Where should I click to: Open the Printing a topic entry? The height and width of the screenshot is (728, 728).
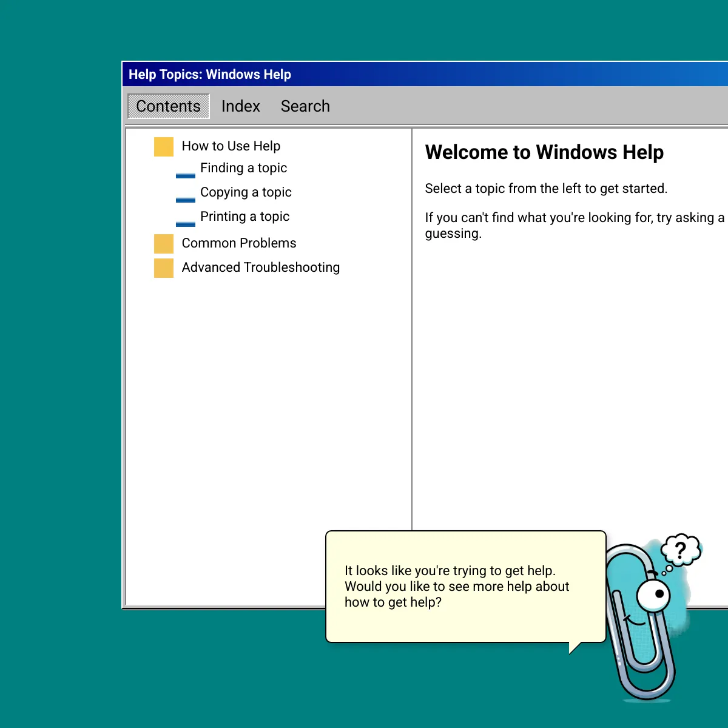click(x=244, y=217)
